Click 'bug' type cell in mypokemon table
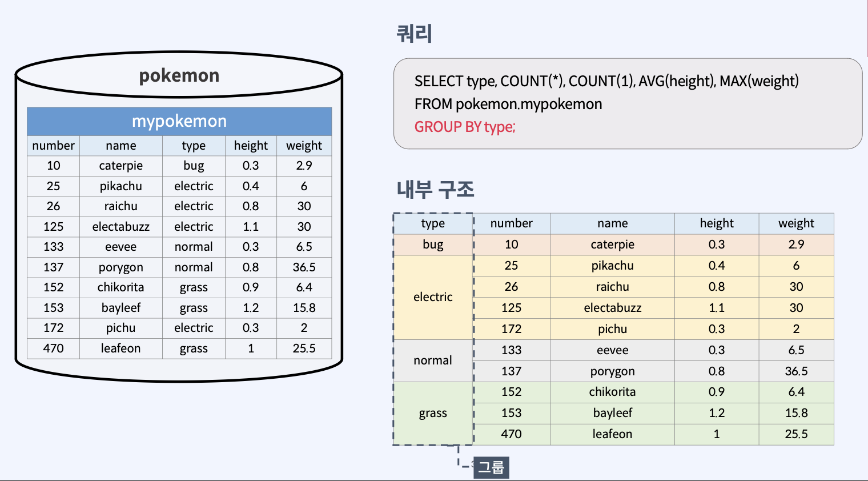 [194, 166]
